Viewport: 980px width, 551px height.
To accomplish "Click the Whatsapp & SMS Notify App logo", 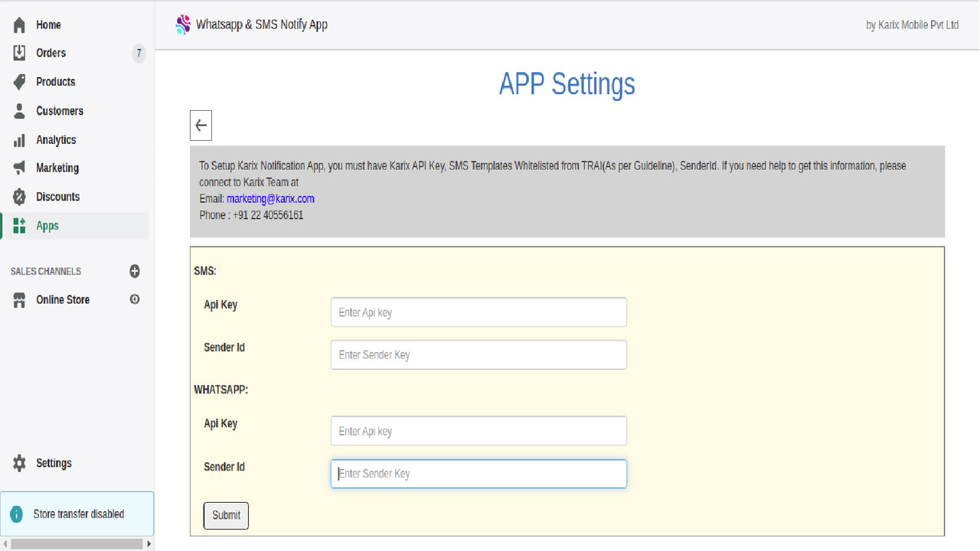I will pyautogui.click(x=183, y=24).
